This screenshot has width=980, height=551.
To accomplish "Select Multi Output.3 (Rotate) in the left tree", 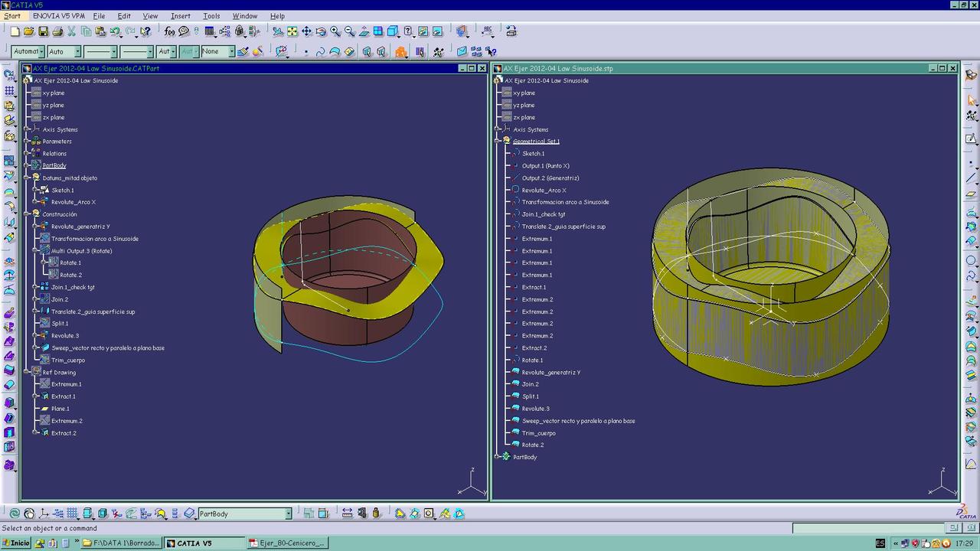I will [82, 251].
